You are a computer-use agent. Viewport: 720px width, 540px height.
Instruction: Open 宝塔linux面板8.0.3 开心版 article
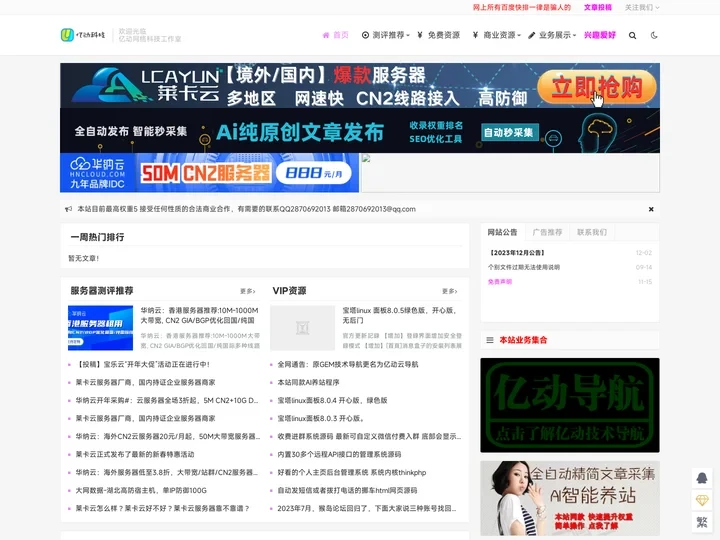[x=321, y=419]
